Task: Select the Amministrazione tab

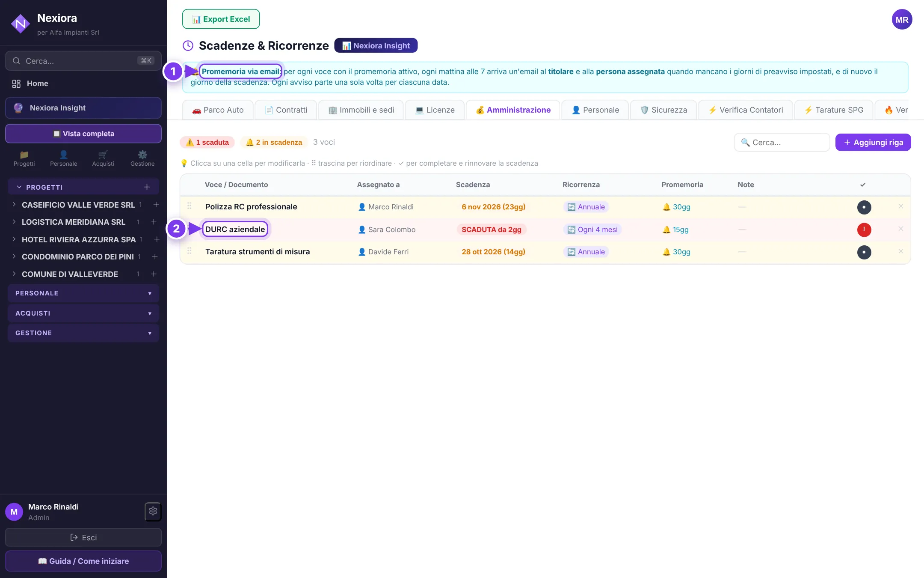Action: tap(513, 110)
